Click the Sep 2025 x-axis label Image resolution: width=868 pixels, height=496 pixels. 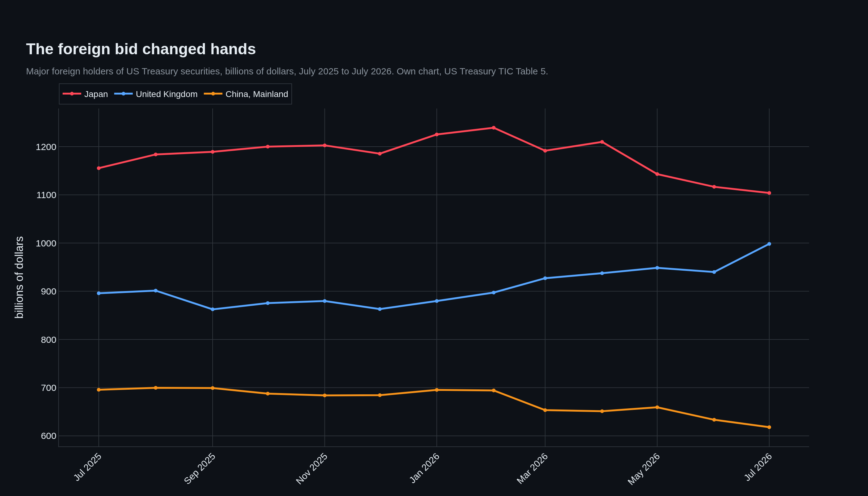click(x=200, y=469)
